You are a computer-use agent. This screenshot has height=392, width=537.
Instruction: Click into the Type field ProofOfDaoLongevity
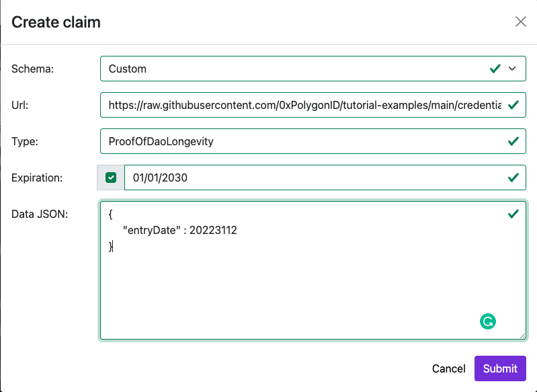coord(313,141)
